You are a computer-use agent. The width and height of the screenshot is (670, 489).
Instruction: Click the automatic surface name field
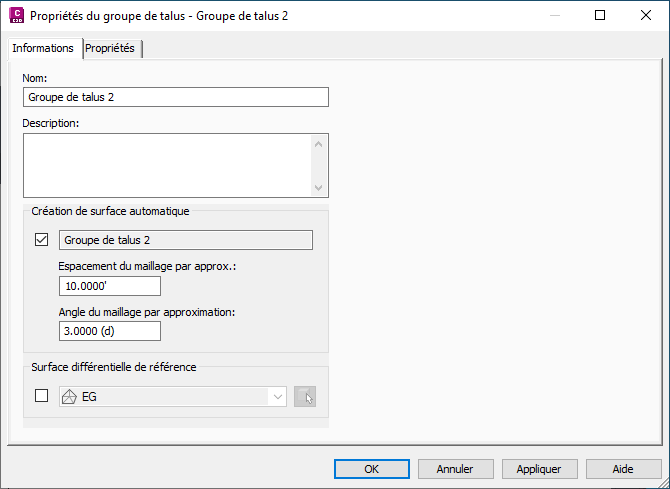pos(186,240)
